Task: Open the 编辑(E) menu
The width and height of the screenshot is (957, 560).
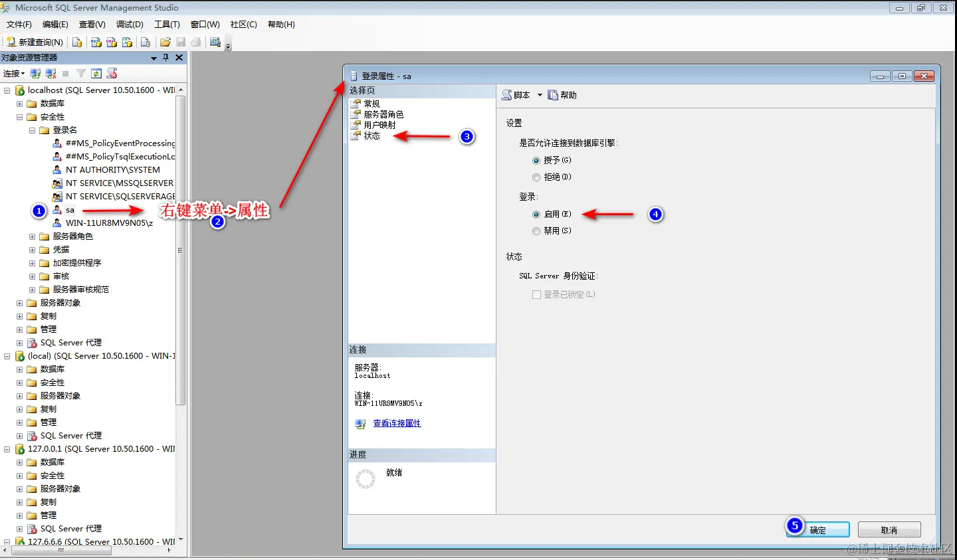Action: [55, 24]
